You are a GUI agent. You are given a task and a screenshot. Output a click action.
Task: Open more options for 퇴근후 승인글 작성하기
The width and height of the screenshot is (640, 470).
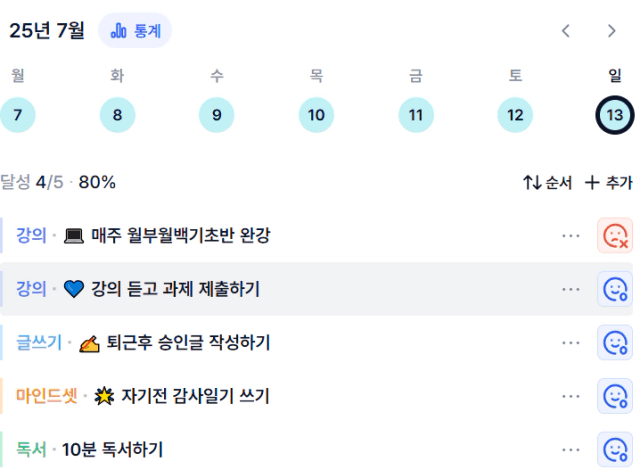(571, 343)
